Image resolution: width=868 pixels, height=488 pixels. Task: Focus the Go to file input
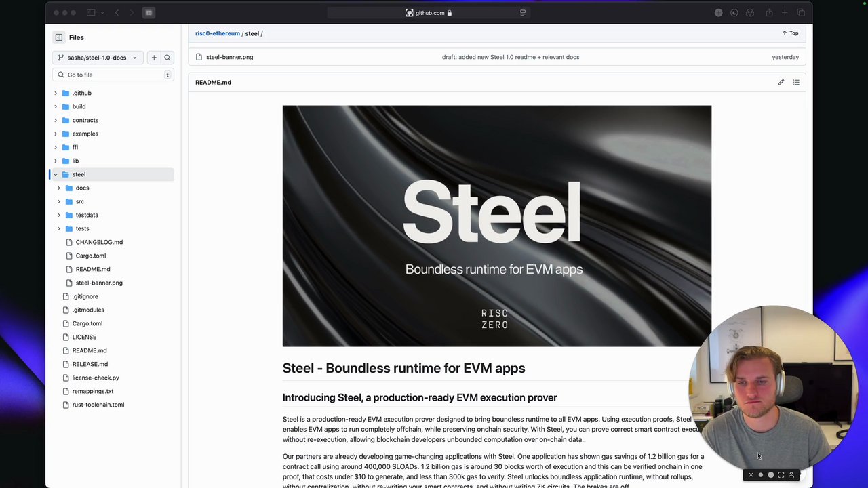(113, 75)
